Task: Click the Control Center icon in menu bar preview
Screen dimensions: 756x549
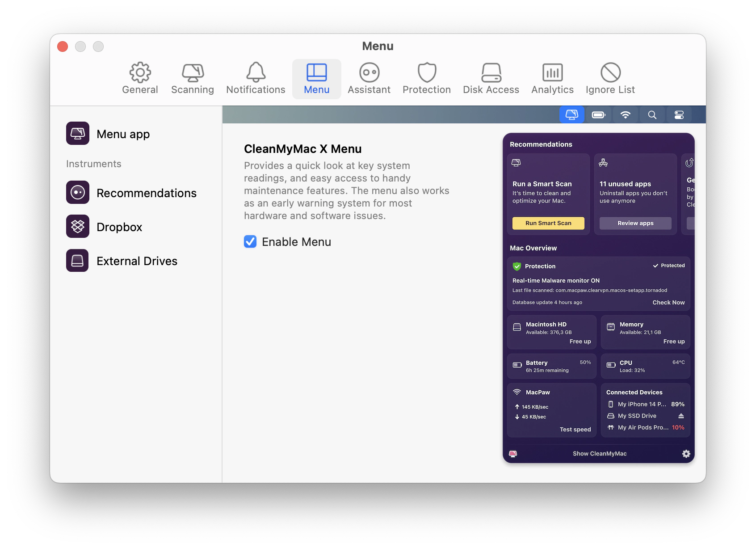Action: (x=679, y=115)
